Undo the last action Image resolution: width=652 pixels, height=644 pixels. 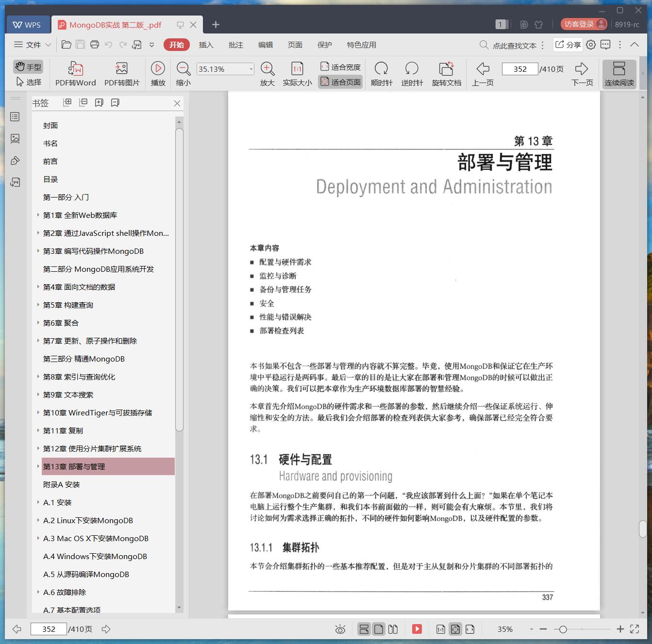(x=109, y=45)
